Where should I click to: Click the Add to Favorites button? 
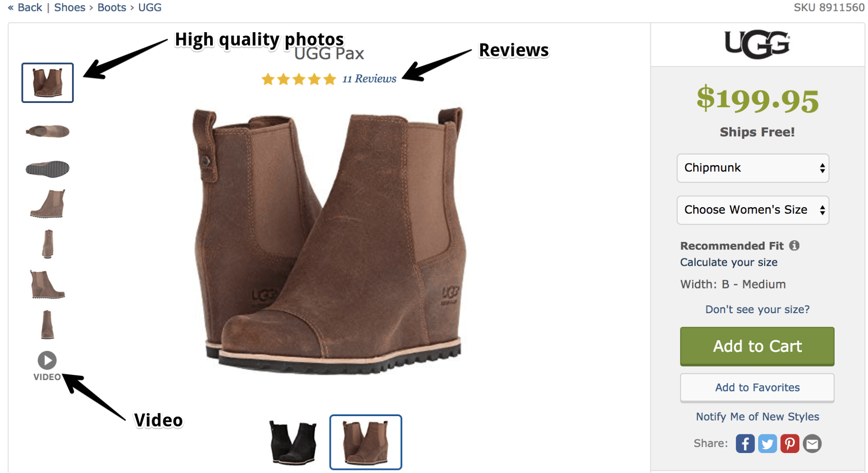[x=756, y=387]
